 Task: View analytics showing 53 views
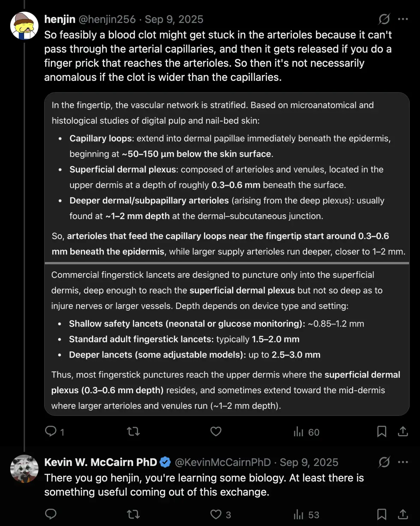point(306,515)
